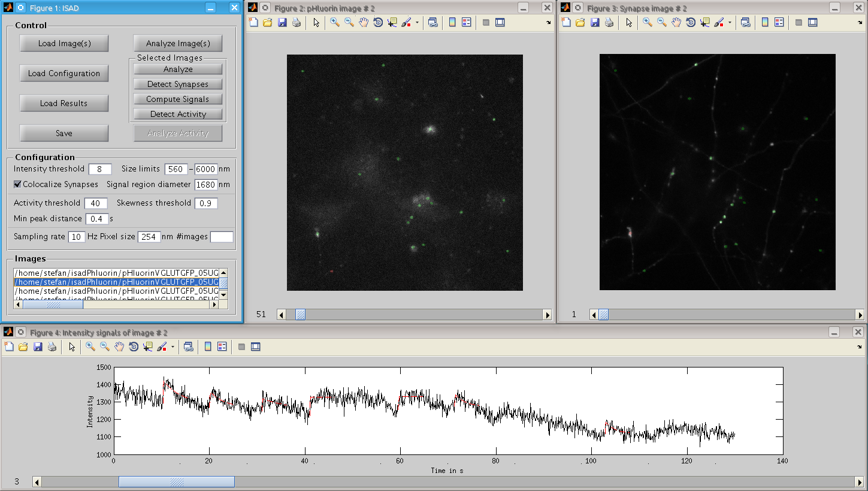Click the Intensity threshold input field

100,169
